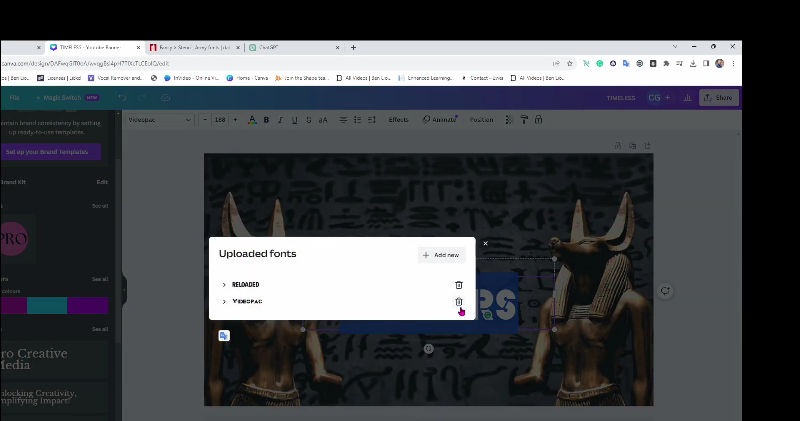This screenshot has width=800, height=421.
Task: Click the translate icon on the canvas
Action: tap(224, 335)
